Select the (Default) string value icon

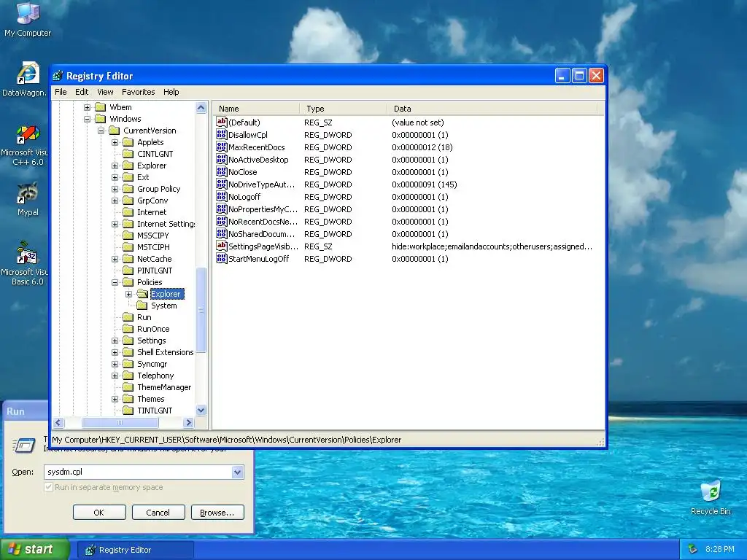222,122
